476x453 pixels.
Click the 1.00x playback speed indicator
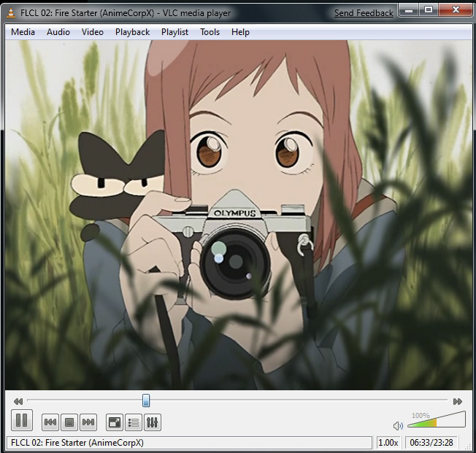point(388,443)
